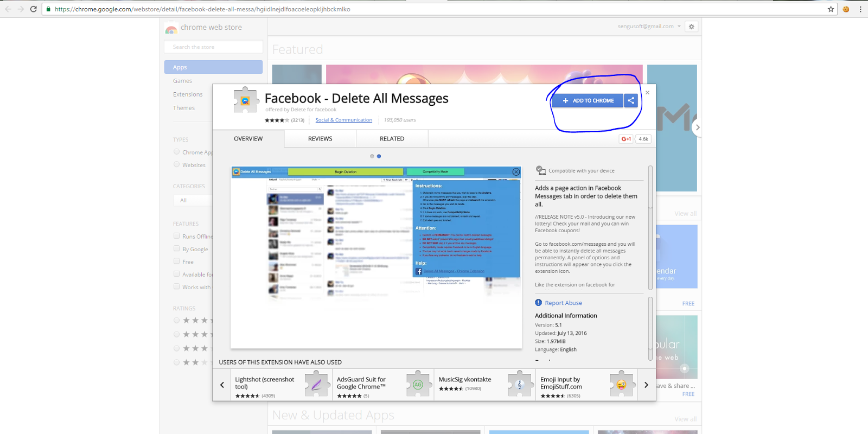Click the 193,050 users text

tap(400, 120)
